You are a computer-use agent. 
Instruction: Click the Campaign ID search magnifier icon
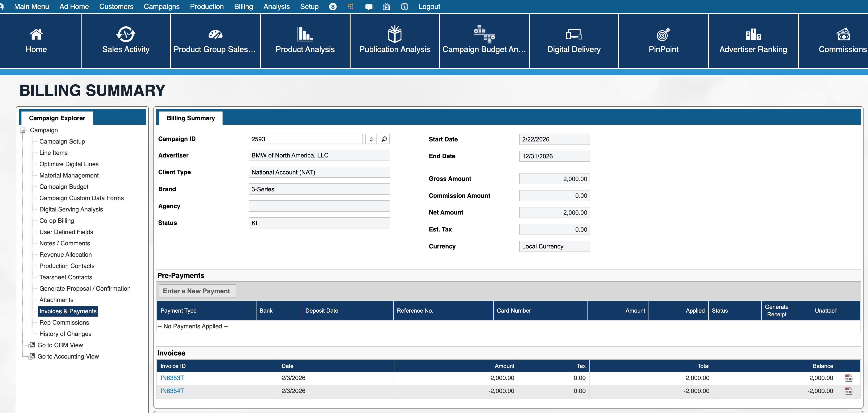[x=384, y=139]
